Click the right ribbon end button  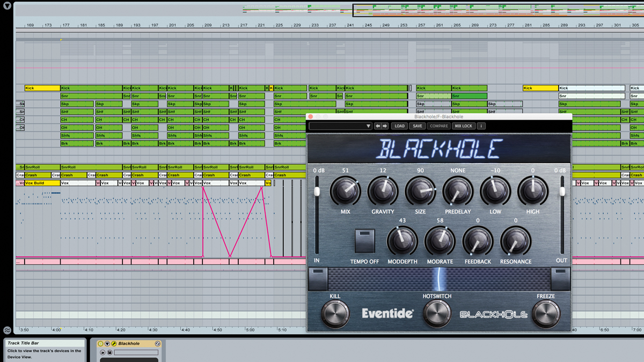coord(560,278)
